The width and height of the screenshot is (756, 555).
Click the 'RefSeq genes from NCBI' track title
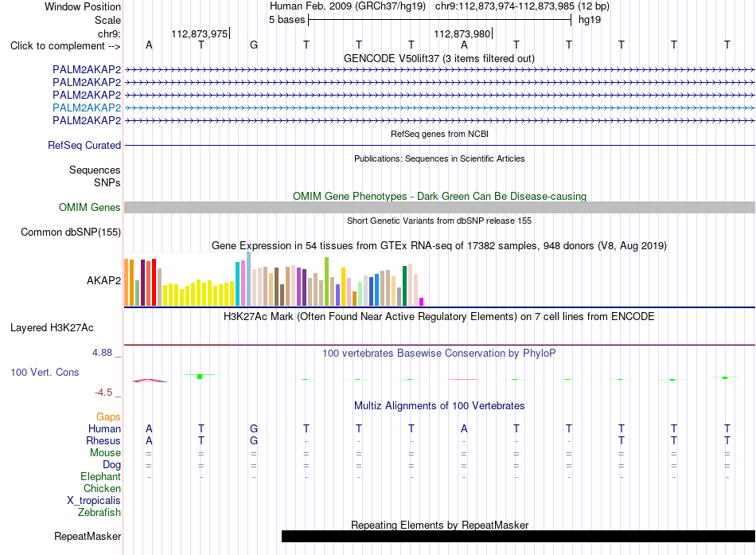coord(439,134)
